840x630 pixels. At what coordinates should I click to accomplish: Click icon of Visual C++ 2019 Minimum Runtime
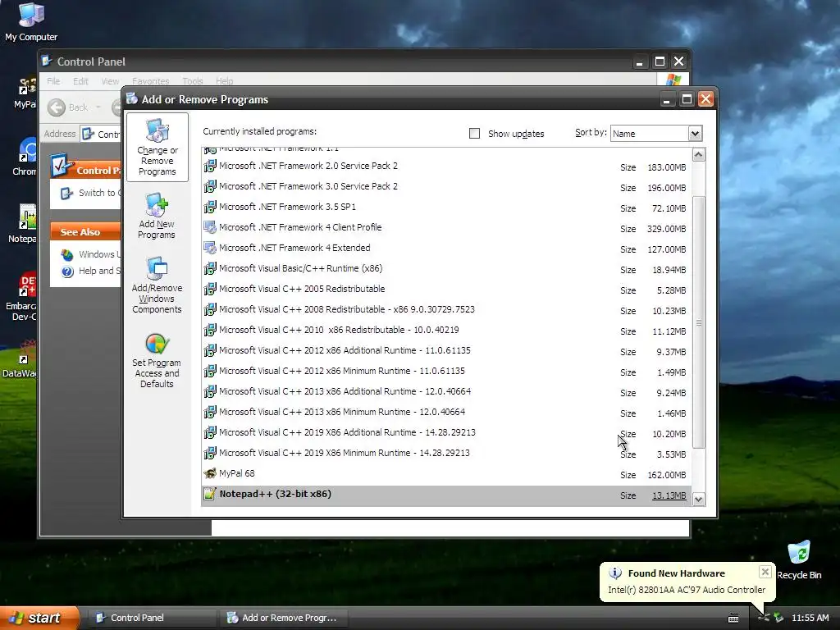coord(210,453)
